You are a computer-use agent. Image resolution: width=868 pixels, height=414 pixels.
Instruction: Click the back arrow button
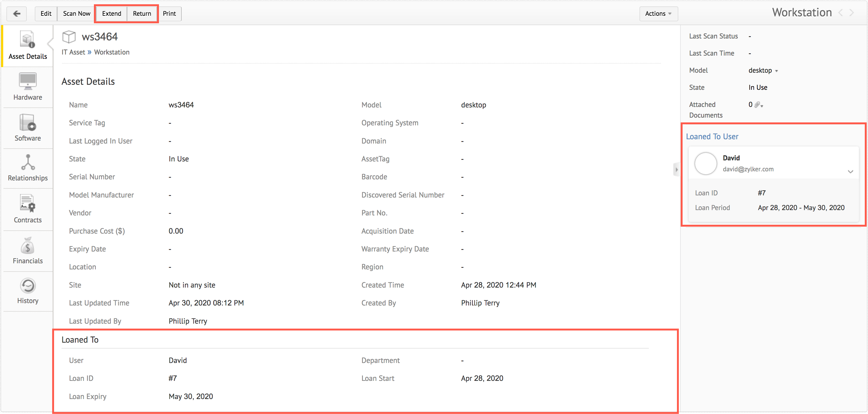[17, 13]
